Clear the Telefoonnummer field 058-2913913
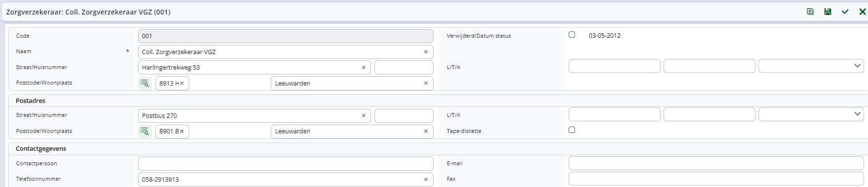Image resolution: width=868 pixels, height=187 pixels. point(426,179)
